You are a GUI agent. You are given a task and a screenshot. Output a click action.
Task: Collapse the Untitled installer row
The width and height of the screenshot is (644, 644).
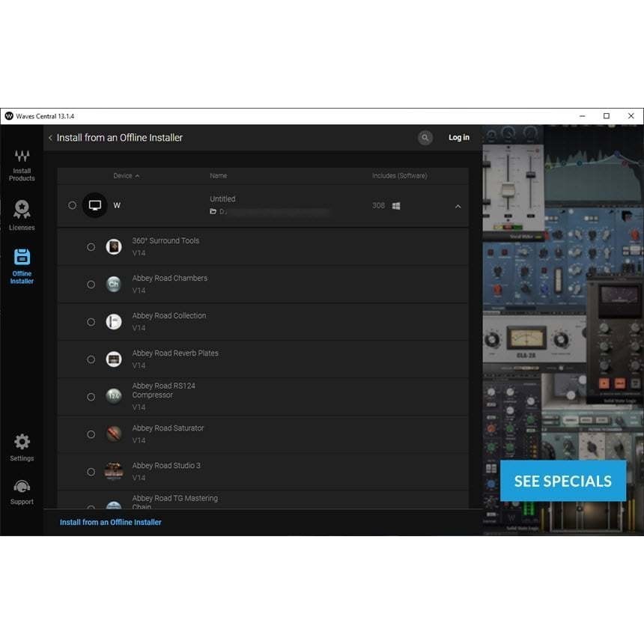(458, 206)
